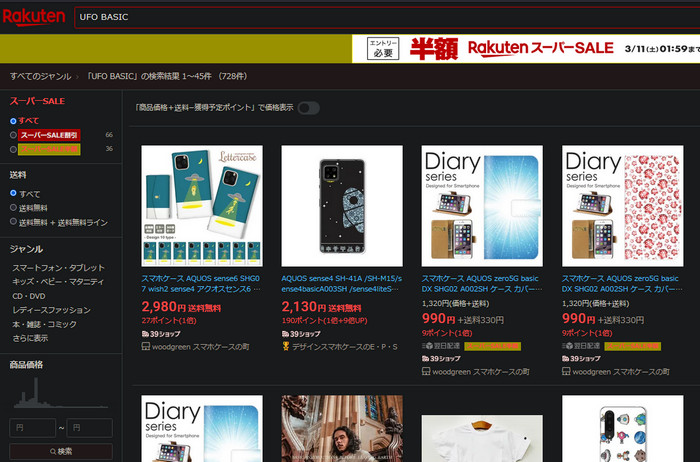Expand さらに表示 in genre list
This screenshot has width=700, height=462.
(30, 338)
